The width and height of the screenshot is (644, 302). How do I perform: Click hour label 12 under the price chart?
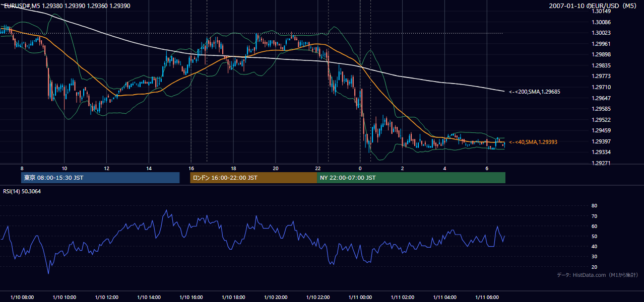(x=106, y=168)
